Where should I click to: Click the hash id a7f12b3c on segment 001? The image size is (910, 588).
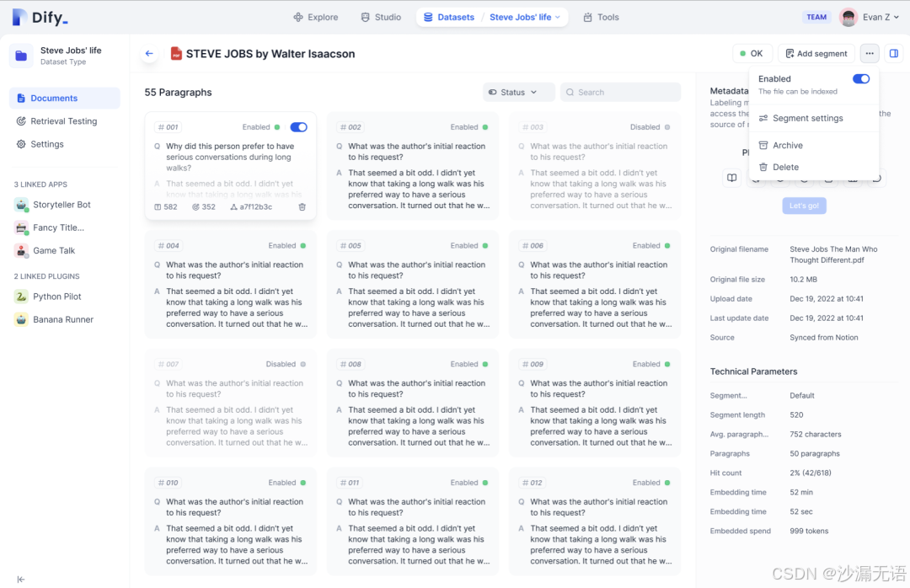[251, 206]
